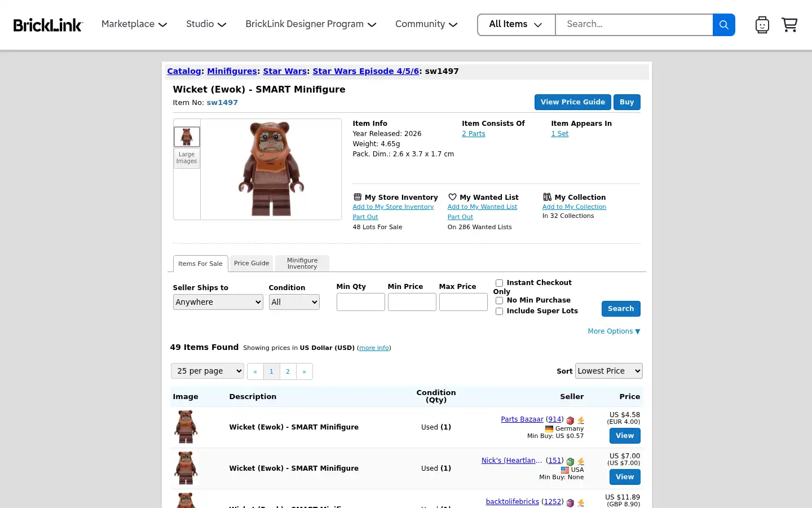Switch to the Price Guide tab

(251, 263)
